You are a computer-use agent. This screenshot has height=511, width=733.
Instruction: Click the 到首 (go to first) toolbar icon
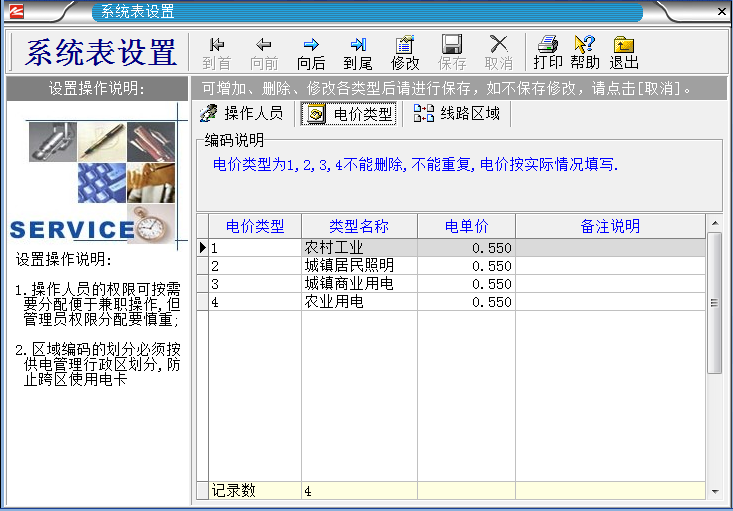pos(216,52)
